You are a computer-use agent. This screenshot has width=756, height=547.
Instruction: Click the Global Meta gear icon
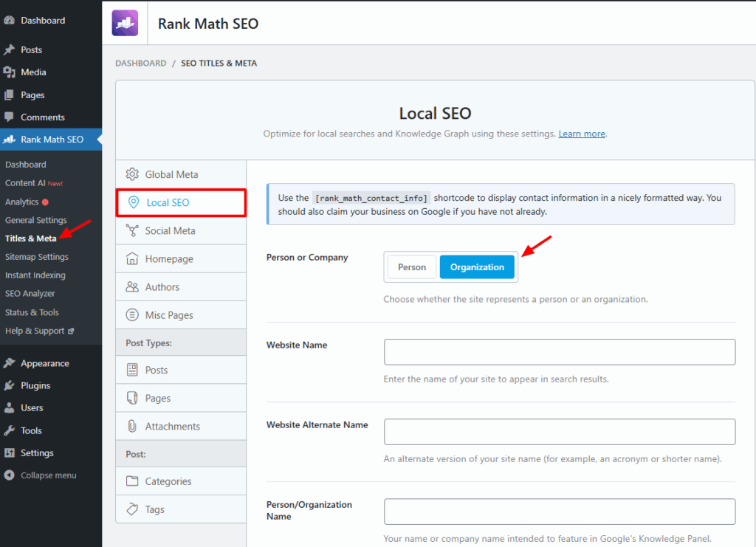[x=132, y=174]
